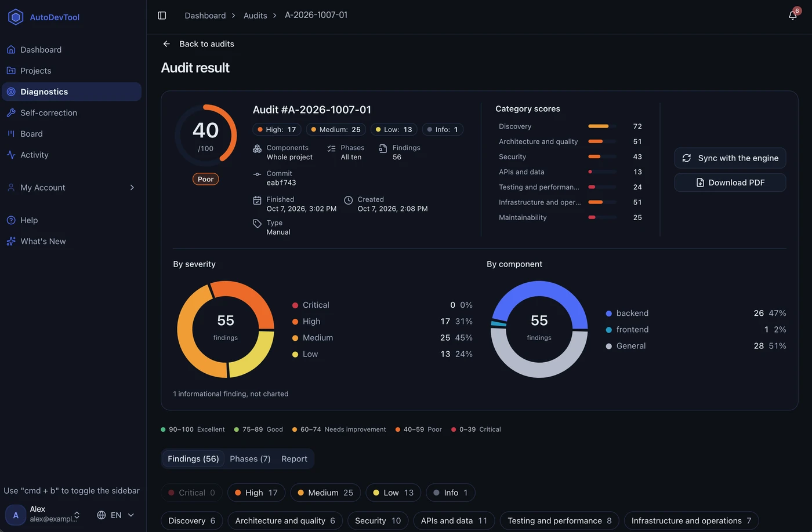
Task: Toggle the APIs and data 11 filter
Action: [454, 521]
